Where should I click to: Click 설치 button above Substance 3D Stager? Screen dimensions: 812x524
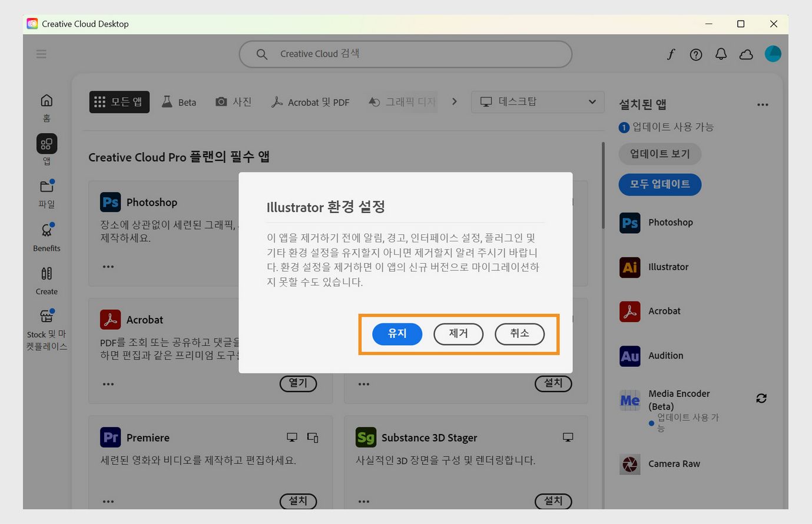tap(554, 383)
